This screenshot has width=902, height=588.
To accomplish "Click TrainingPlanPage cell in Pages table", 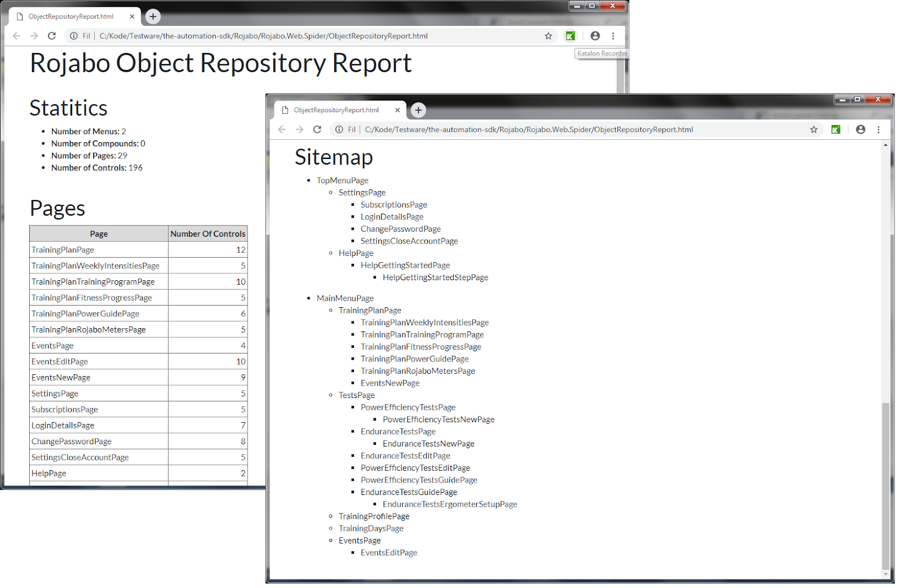I will point(99,250).
